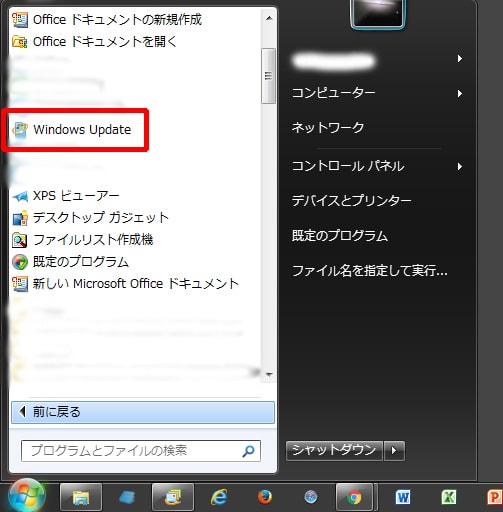Open ネットワーク in the right pane

tap(328, 128)
